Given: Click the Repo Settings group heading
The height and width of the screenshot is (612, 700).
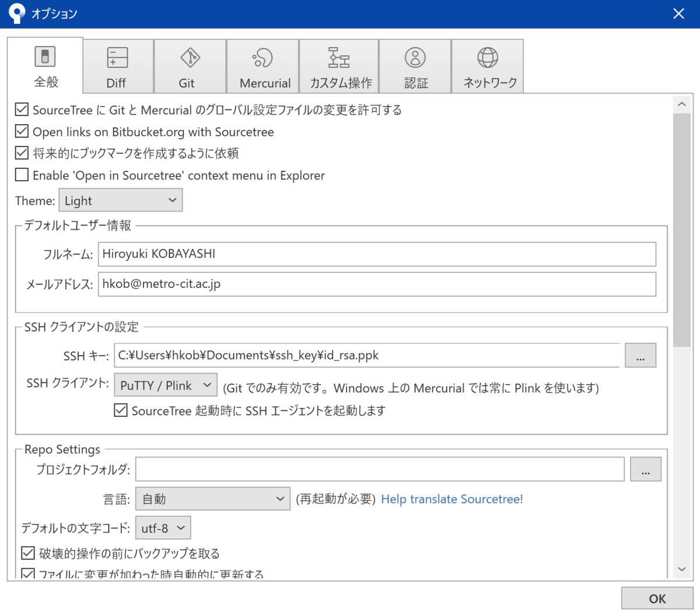Looking at the screenshot, I should pos(62,449).
